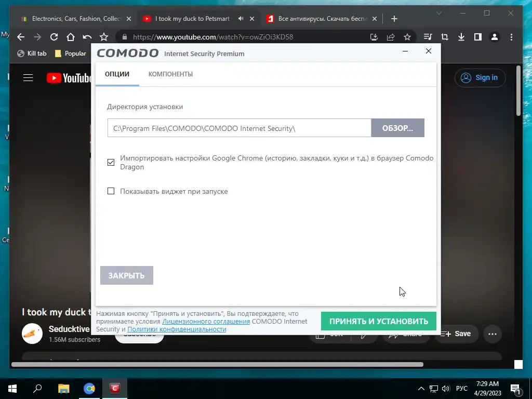Click the undo closed tab arrow icon
Image resolution: width=532 pixels, height=399 pixels.
click(87, 37)
